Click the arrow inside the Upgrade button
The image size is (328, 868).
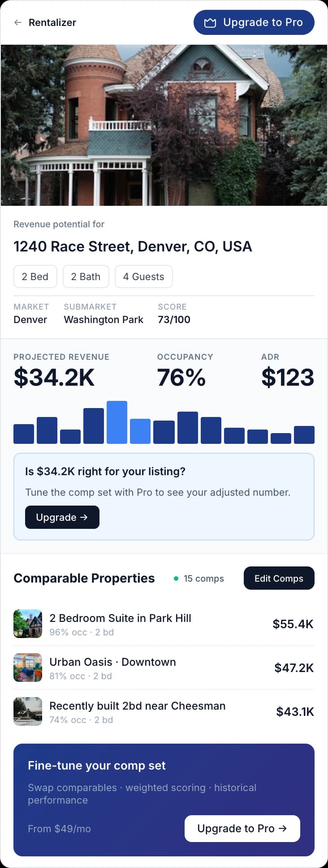(x=83, y=517)
